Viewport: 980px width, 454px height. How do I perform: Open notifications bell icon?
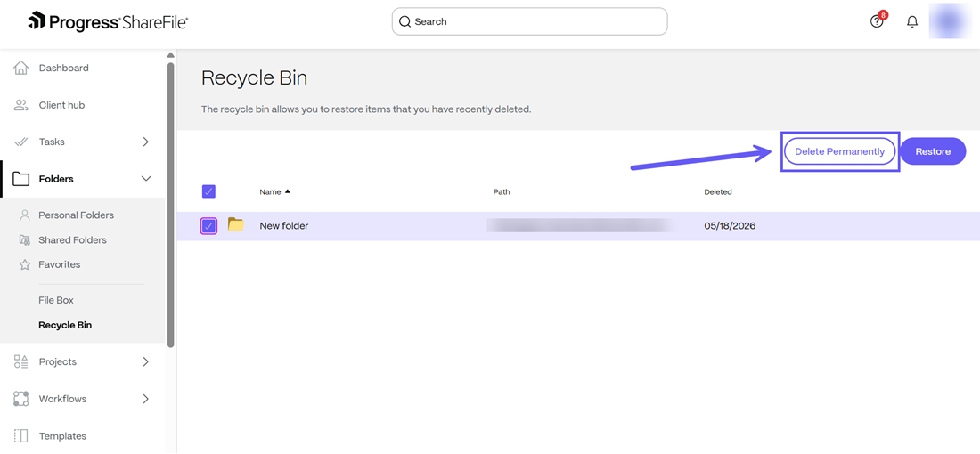[x=912, y=22]
